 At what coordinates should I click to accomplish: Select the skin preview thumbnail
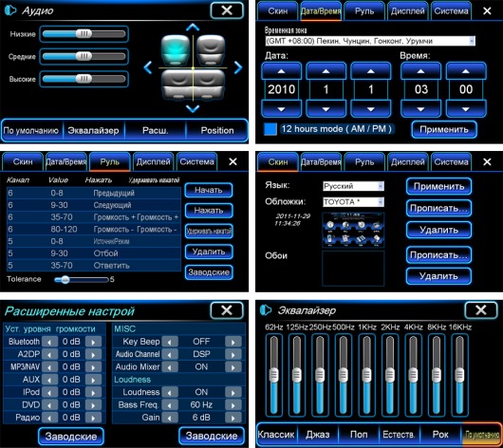pos(353,230)
